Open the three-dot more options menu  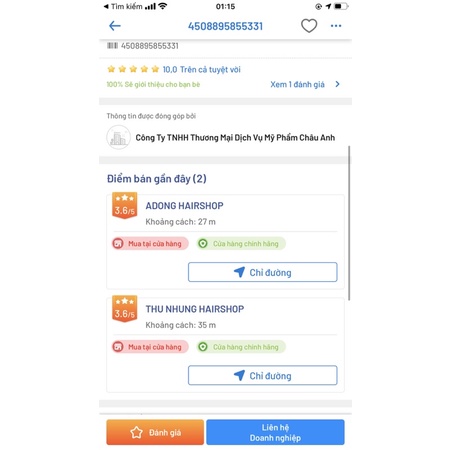[336, 26]
